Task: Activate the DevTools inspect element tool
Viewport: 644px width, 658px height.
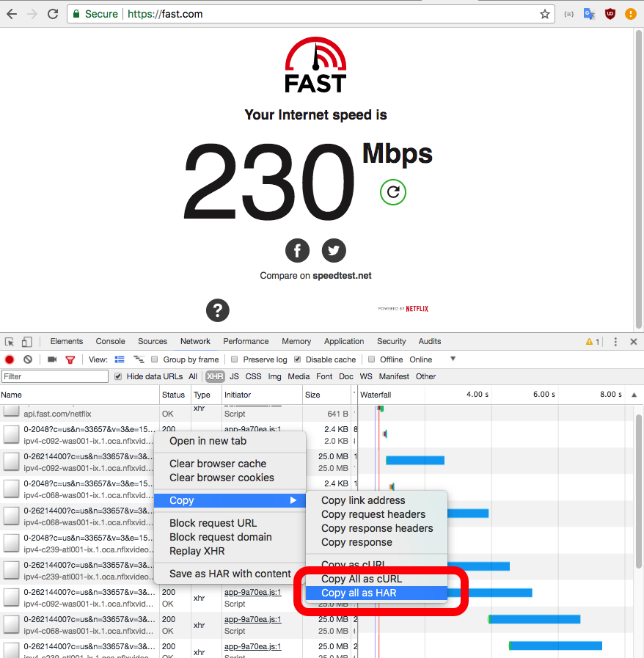Action: coord(10,342)
